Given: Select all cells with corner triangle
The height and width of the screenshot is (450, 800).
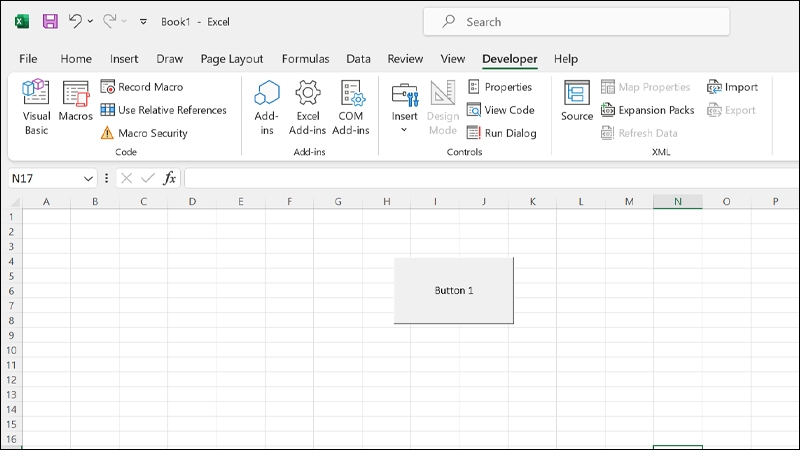Looking at the screenshot, I should pos(14,202).
